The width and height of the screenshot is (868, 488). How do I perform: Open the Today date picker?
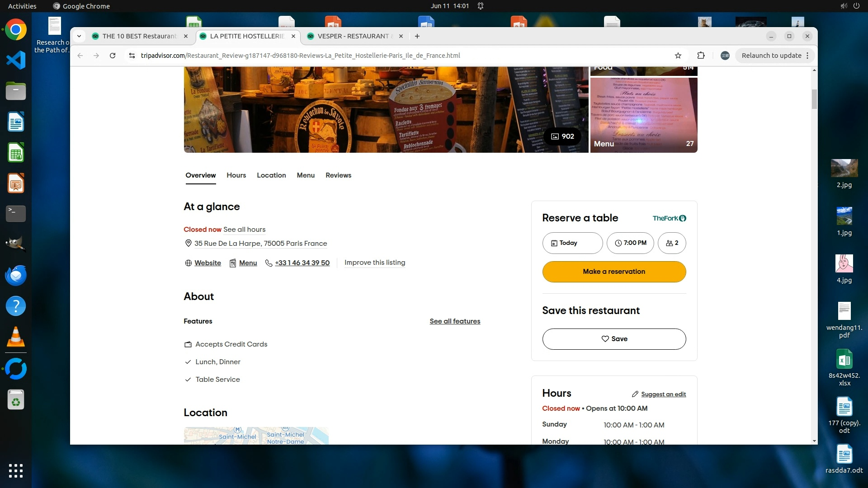click(572, 243)
